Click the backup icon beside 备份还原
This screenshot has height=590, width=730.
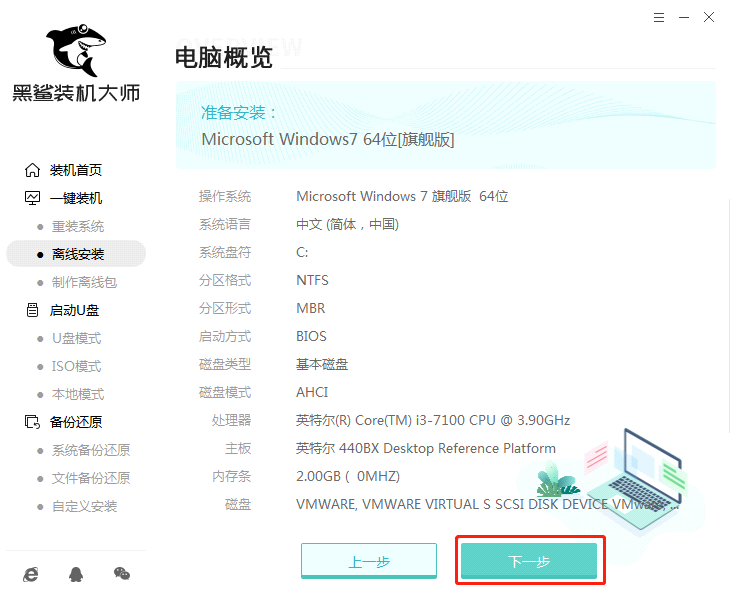click(32, 422)
